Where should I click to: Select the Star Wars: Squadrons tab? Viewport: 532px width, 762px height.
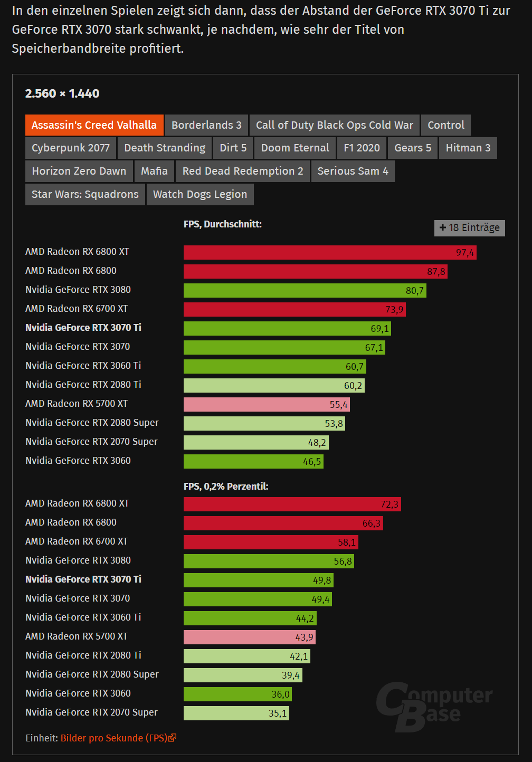click(x=85, y=194)
